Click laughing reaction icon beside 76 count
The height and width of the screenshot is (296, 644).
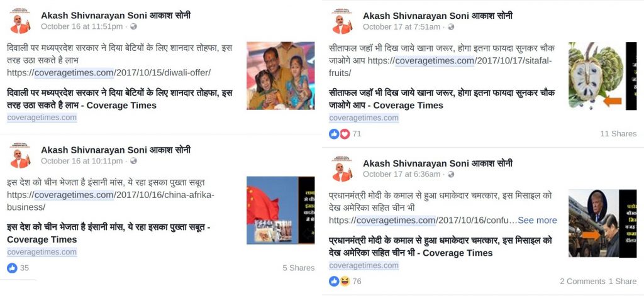pos(345,281)
